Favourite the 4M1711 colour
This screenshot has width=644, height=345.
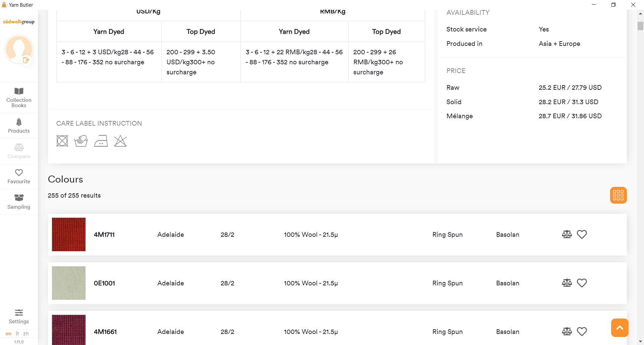(582, 234)
